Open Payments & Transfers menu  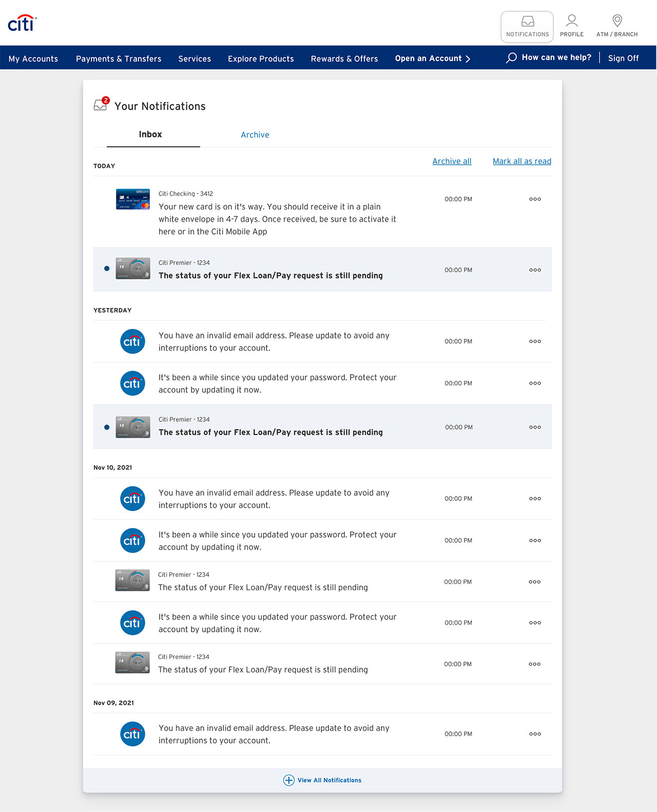pyautogui.click(x=119, y=59)
